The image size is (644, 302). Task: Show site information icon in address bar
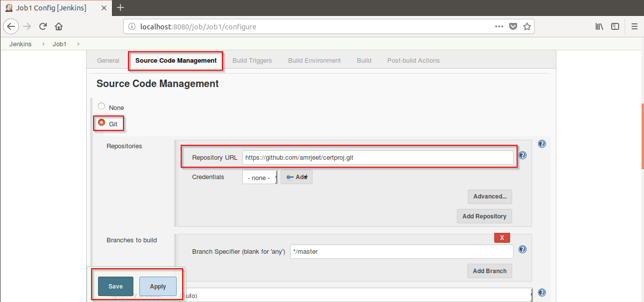(132, 26)
